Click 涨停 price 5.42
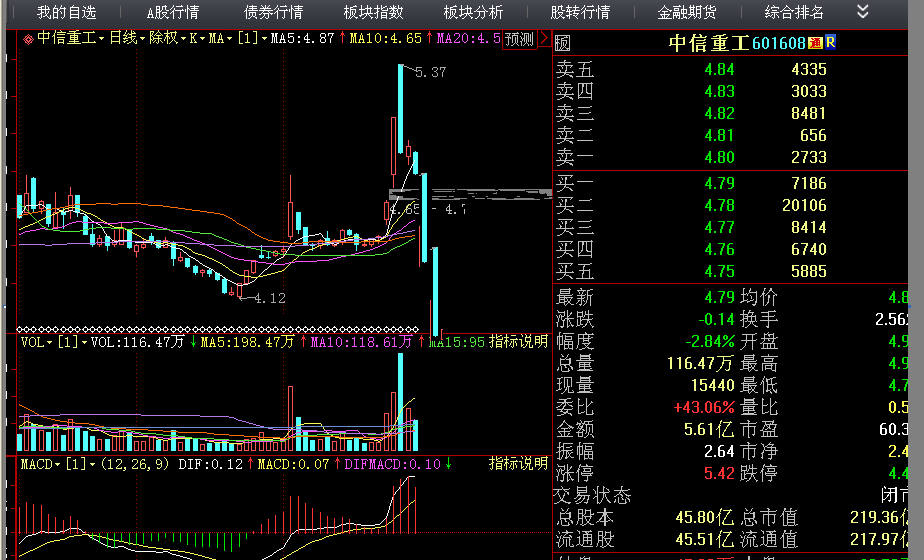 [720, 473]
